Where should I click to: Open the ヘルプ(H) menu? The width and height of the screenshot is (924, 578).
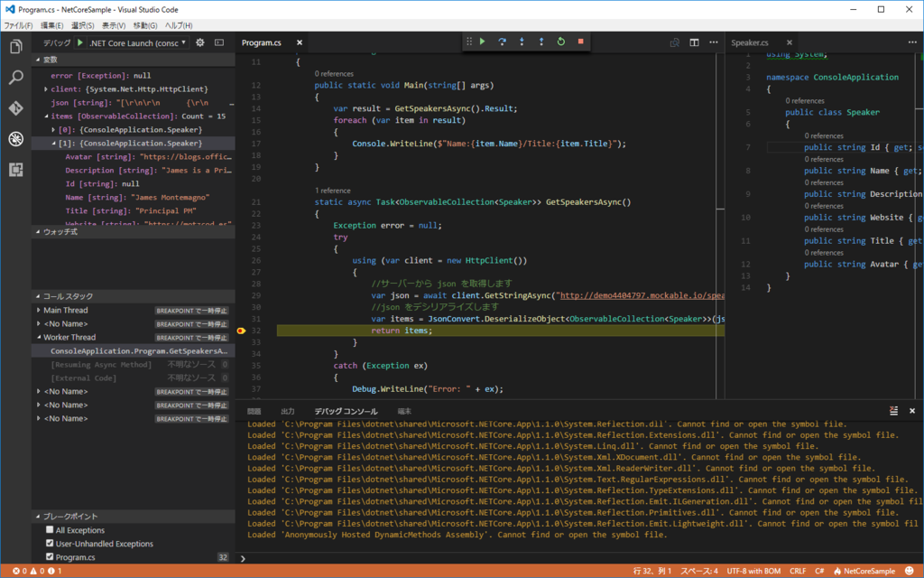coord(179,25)
